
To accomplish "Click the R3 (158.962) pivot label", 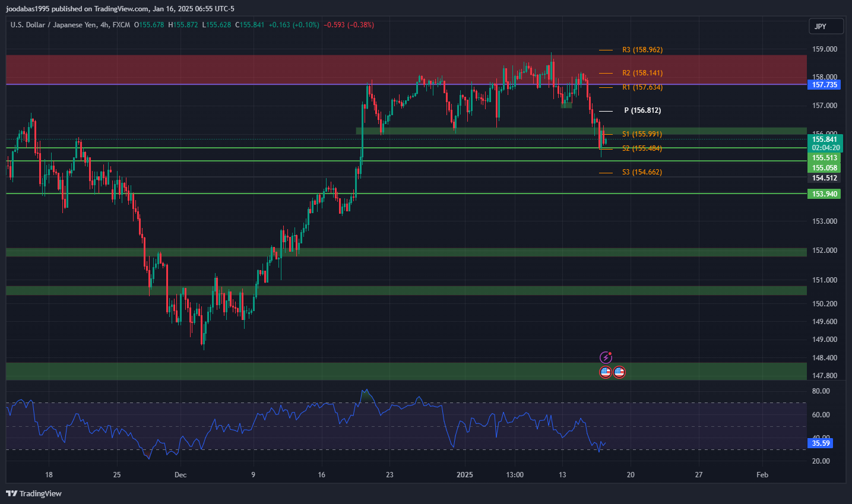I will (x=642, y=50).
